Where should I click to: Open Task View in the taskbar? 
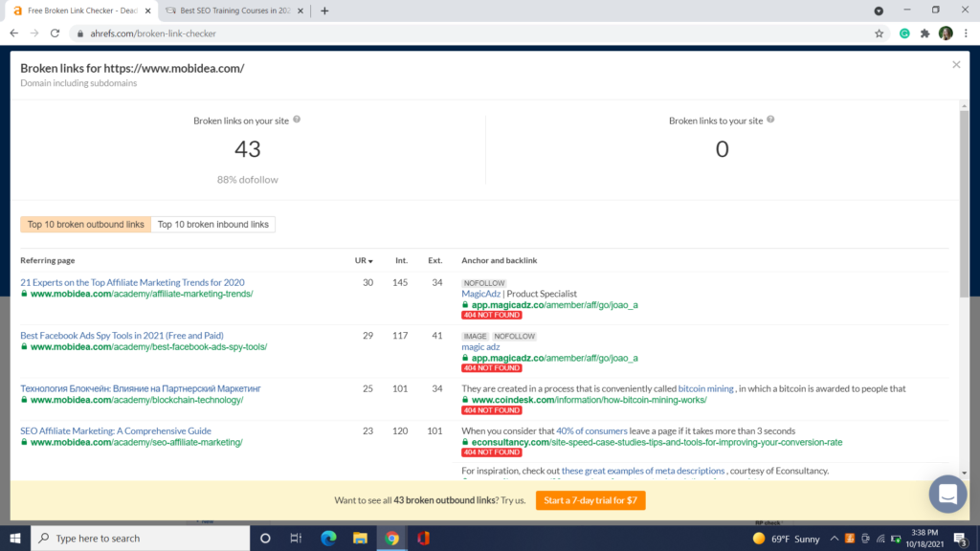pos(297,538)
